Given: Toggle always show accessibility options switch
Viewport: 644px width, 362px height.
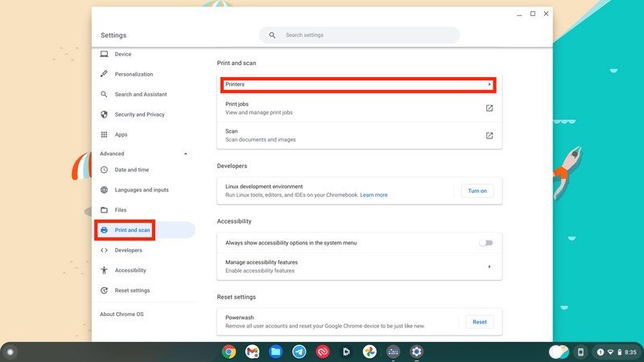Looking at the screenshot, I should (x=486, y=243).
